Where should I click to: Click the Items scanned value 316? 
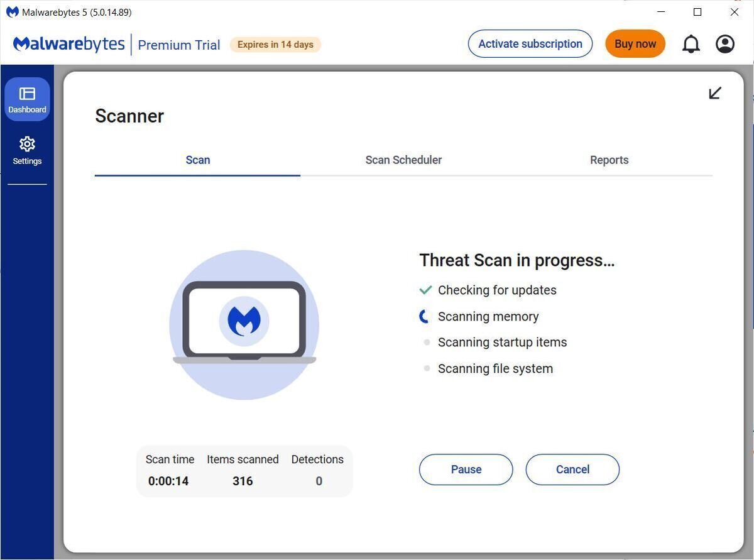(x=243, y=481)
